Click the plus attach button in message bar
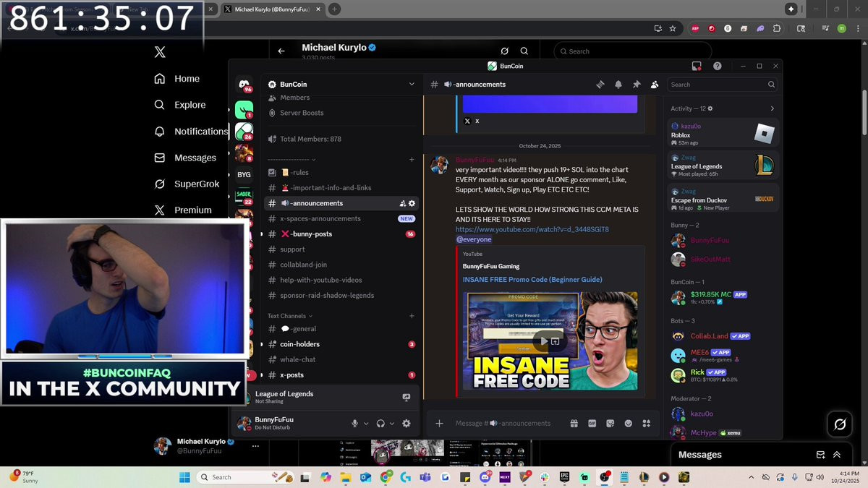Viewport: 868px width, 488px height. (x=439, y=424)
